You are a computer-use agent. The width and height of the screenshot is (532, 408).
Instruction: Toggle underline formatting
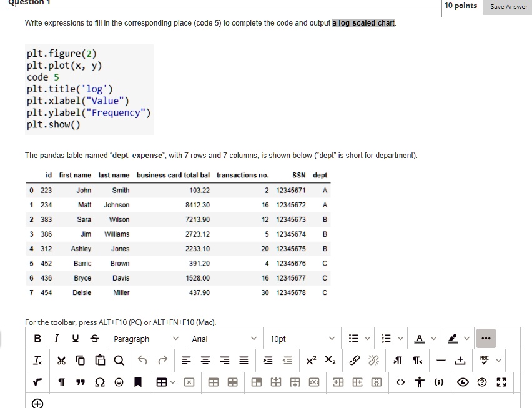[76, 339]
